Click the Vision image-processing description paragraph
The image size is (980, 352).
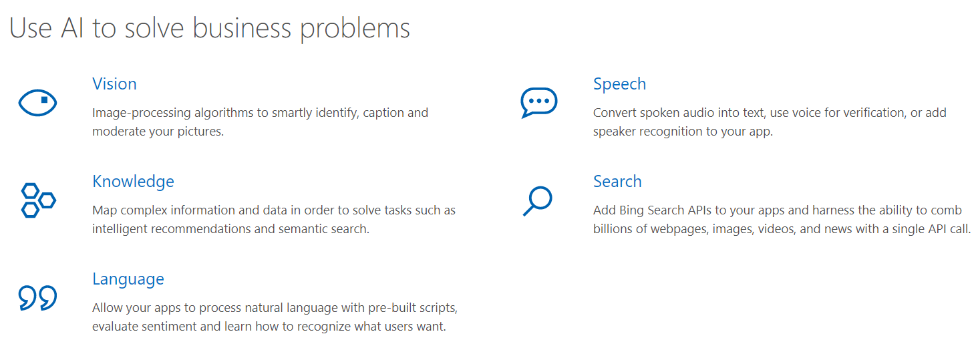click(x=260, y=122)
